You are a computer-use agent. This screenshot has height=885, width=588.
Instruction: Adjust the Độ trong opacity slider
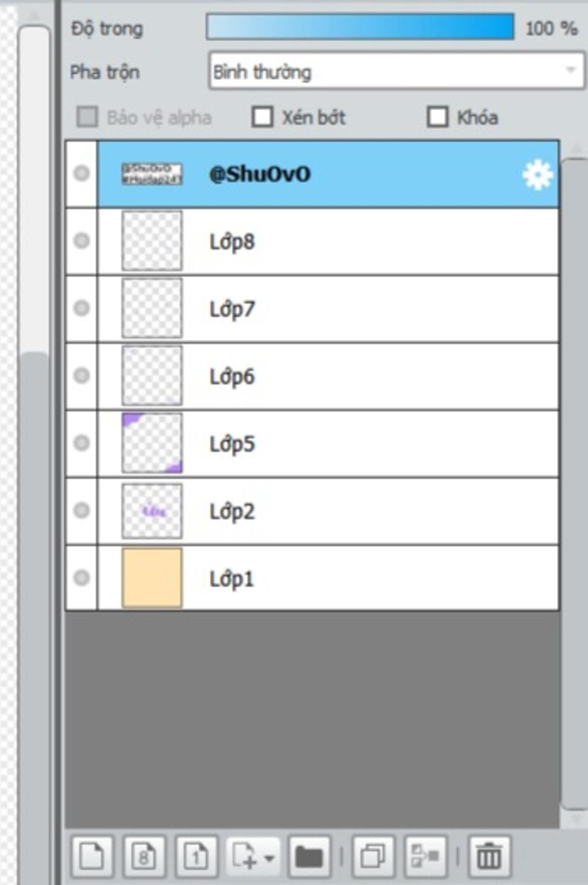(x=360, y=27)
